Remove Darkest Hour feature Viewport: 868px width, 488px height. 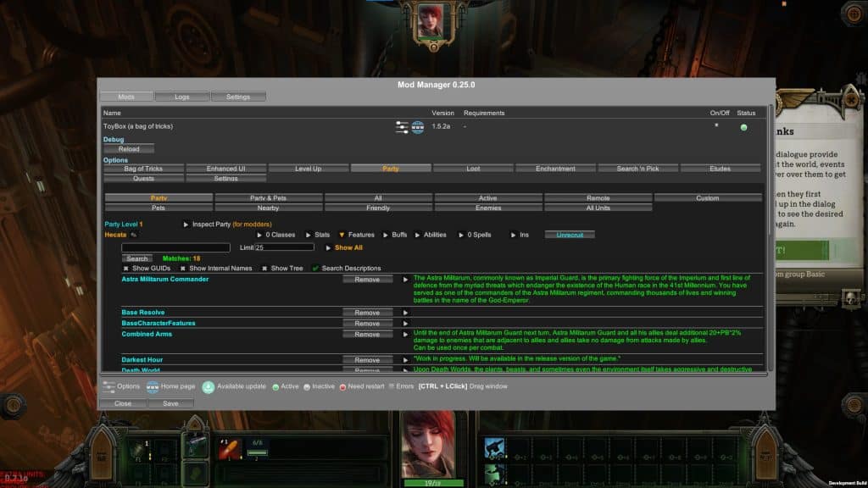point(367,360)
